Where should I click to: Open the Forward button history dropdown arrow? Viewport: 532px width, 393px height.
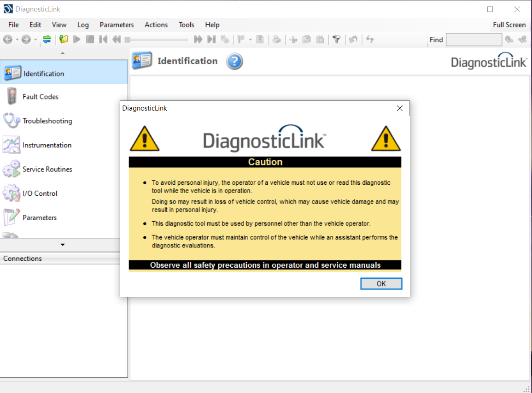tap(35, 40)
